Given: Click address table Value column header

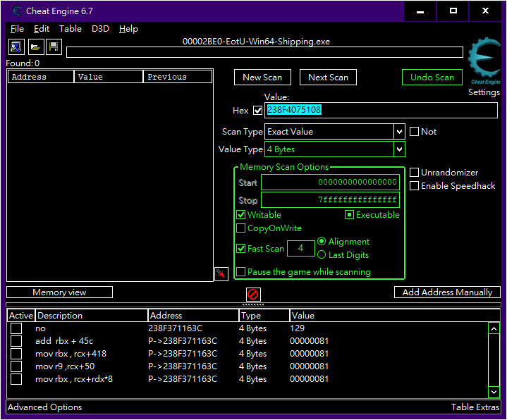Looking at the screenshot, I should coord(394,315).
